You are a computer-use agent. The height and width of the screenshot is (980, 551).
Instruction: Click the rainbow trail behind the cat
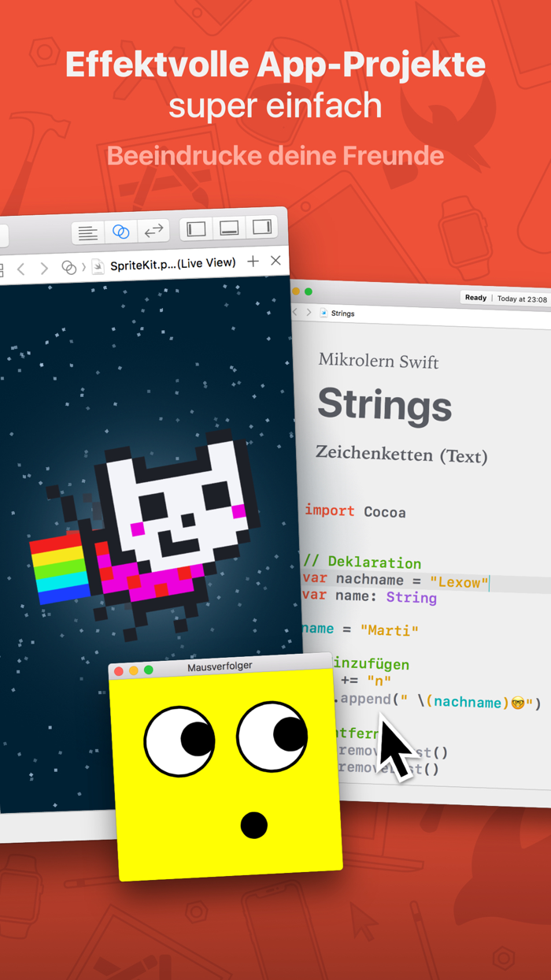(x=61, y=567)
